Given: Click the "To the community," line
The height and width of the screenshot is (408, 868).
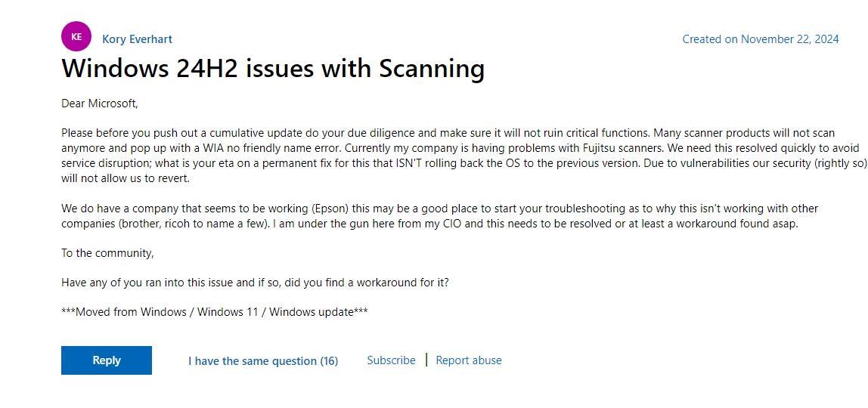Looking at the screenshot, I should [x=107, y=253].
